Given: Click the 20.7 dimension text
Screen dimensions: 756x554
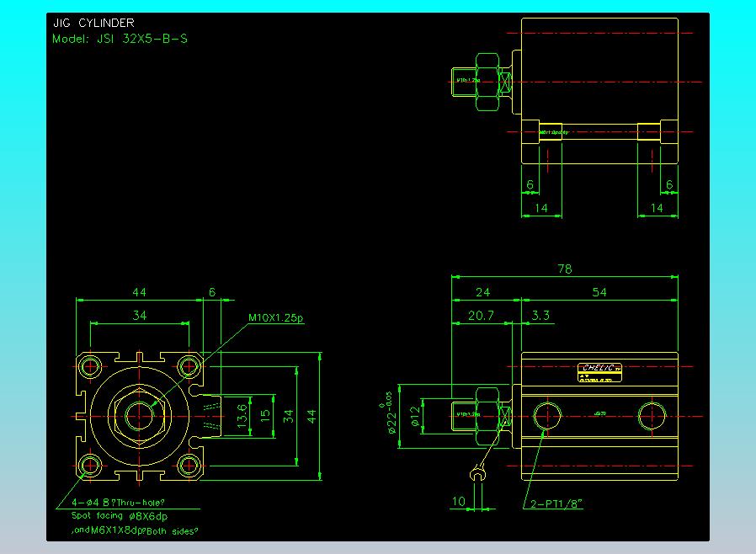Looking at the screenshot, I should point(481,315).
